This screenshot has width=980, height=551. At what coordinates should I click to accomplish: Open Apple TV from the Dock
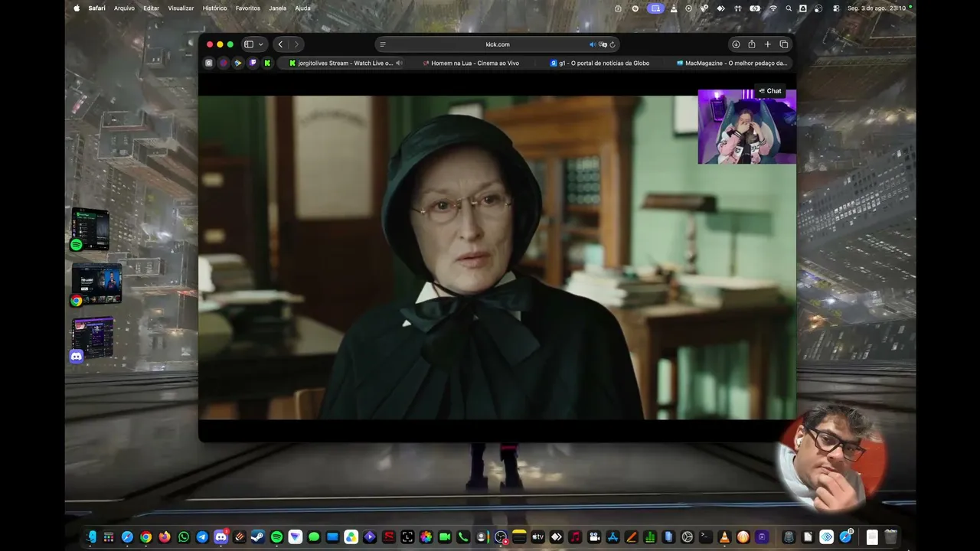click(537, 537)
